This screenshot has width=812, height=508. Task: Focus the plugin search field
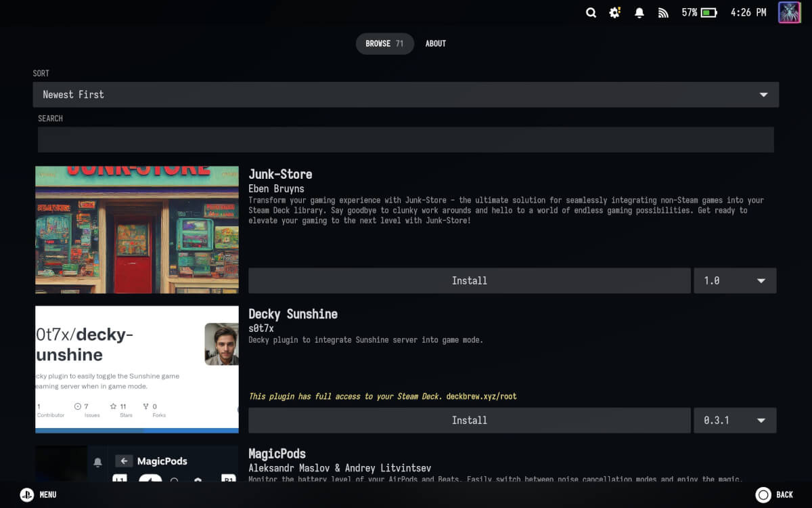[406, 140]
